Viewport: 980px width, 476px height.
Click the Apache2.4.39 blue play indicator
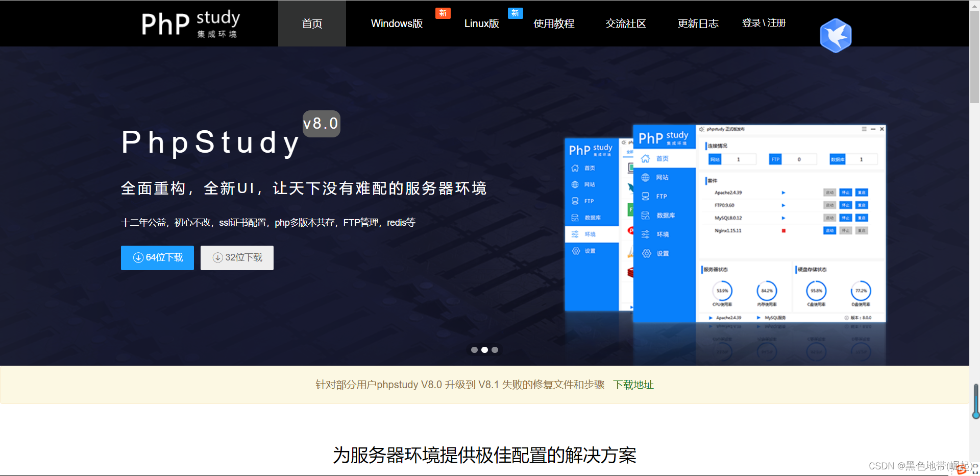[x=783, y=193]
